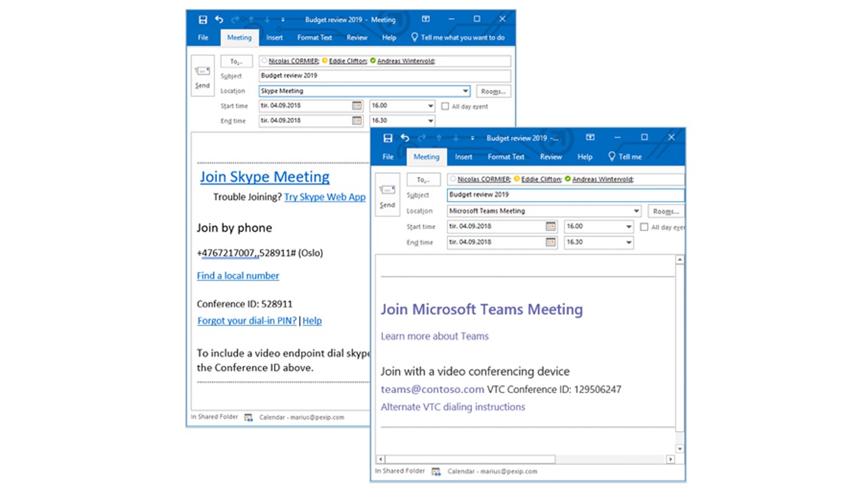This screenshot has height=488, width=868.
Task: Select Insert tab in Teams meeting window
Action: point(464,157)
